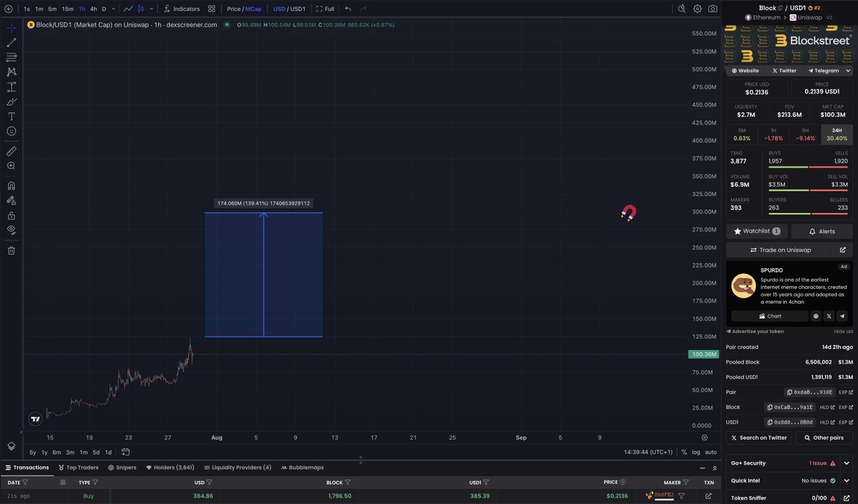Image resolution: width=858 pixels, height=504 pixels.
Task: Open the price range projection tools
Action: click(x=11, y=87)
